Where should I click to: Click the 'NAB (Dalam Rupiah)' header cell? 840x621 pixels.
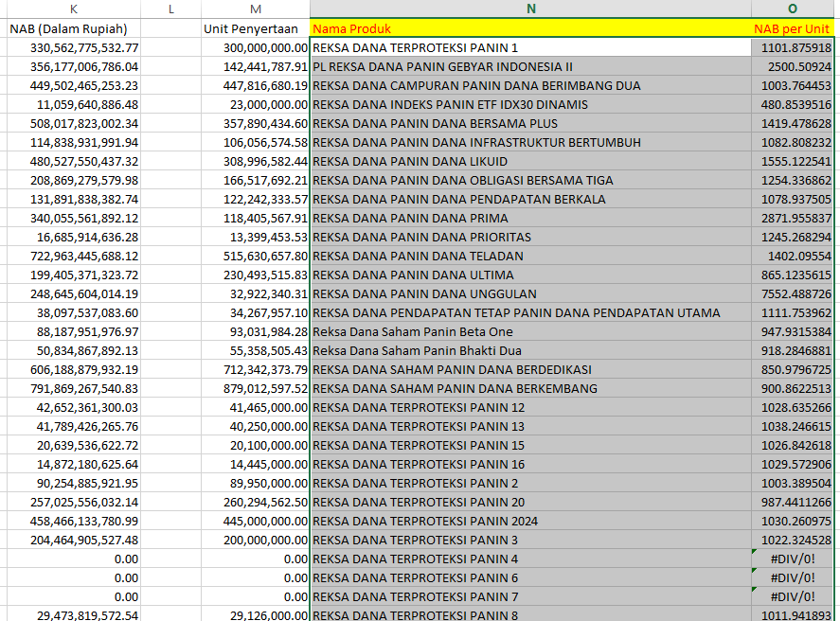tap(73, 28)
